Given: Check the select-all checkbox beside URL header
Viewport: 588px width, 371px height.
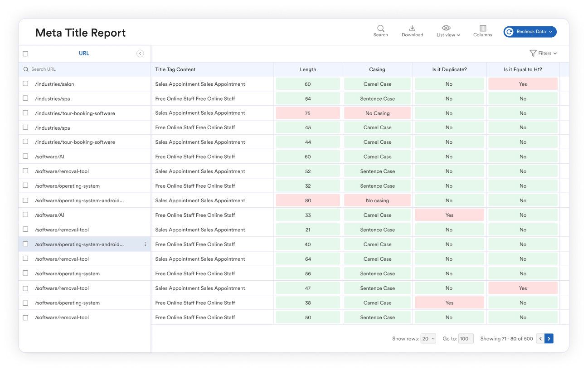Looking at the screenshot, I should pos(25,54).
